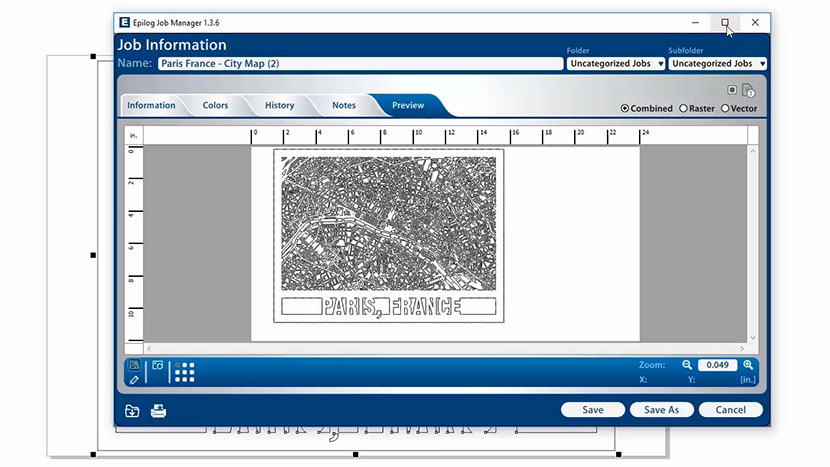Image resolution: width=830 pixels, height=467 pixels.
Task: Expand the Subfolder dropdown
Action: [x=717, y=64]
